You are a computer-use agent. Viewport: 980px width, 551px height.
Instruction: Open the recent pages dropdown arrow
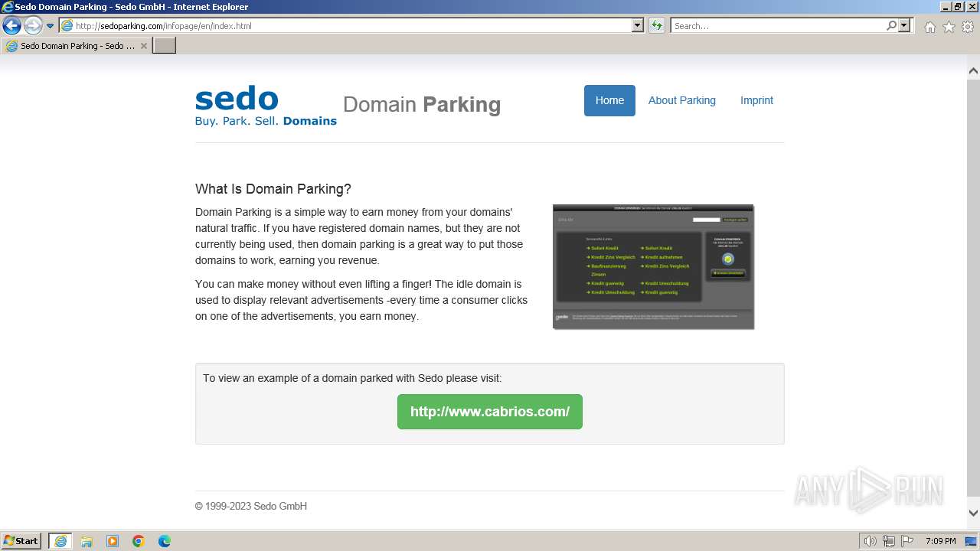(50, 25)
